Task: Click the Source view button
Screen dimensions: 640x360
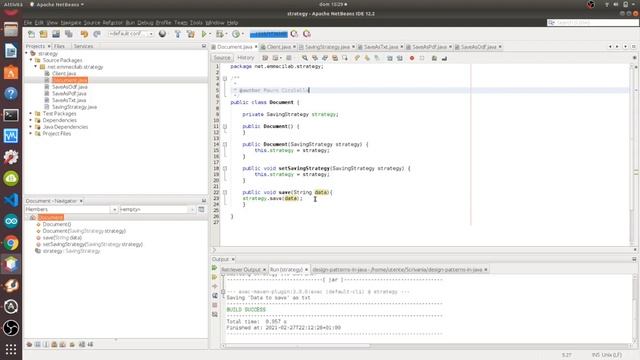Action: [222, 58]
